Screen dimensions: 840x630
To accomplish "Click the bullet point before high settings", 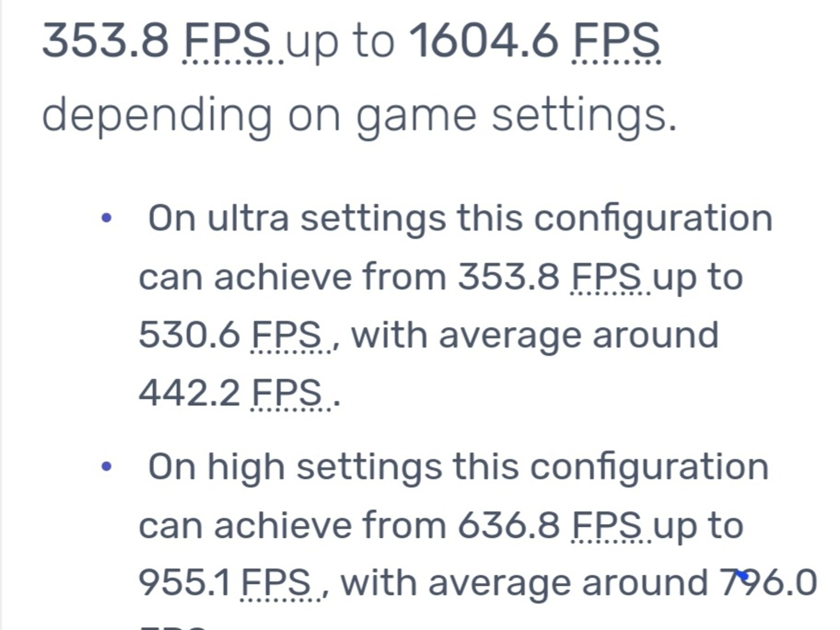I will (106, 466).
